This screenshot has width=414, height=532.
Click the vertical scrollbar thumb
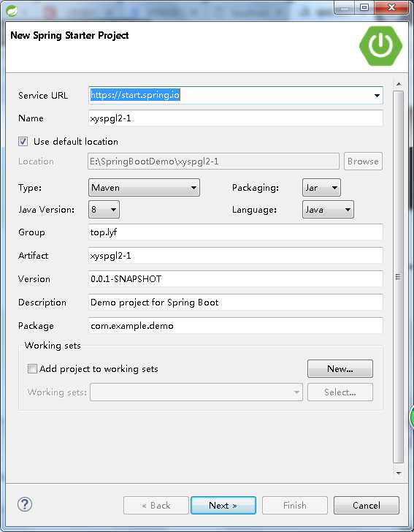coord(399,277)
